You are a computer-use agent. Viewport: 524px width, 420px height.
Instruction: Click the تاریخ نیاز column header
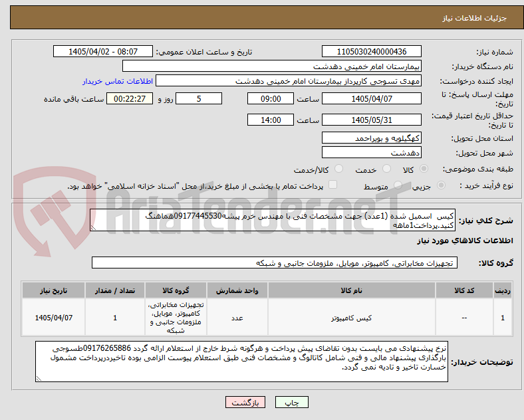tap(53, 290)
